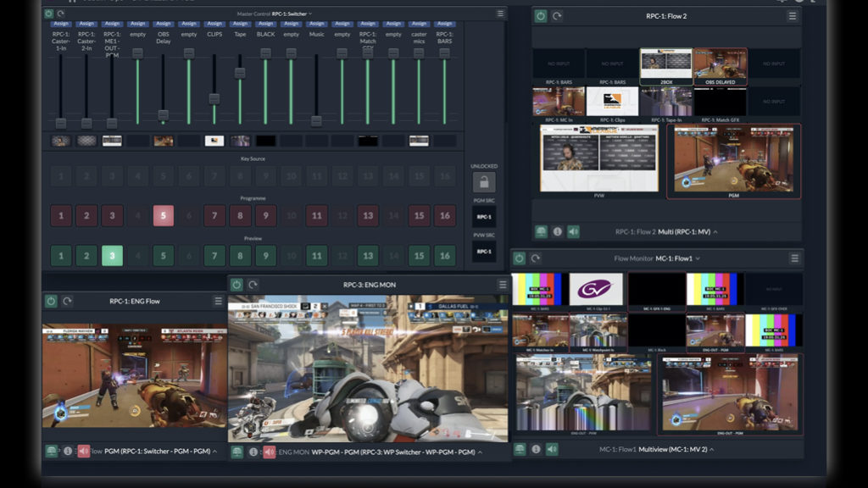
Task: Click the refresh icon in RPC-1: Flow 2 panel
Action: point(557,16)
